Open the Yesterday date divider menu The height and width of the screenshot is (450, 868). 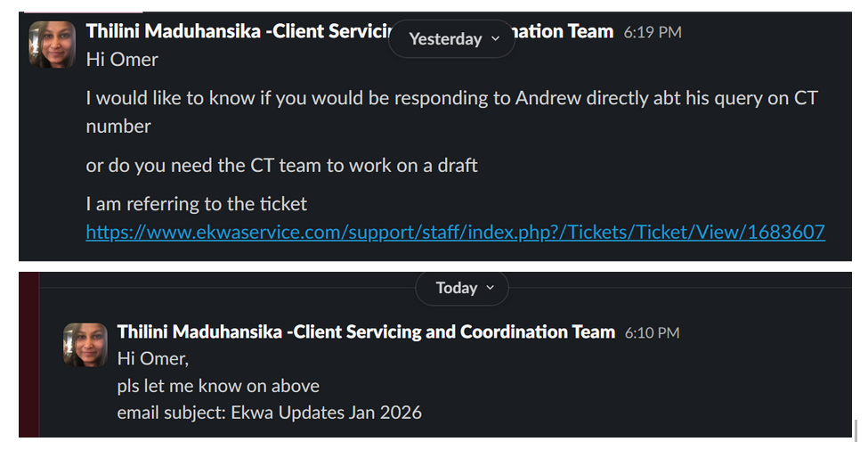coord(451,39)
